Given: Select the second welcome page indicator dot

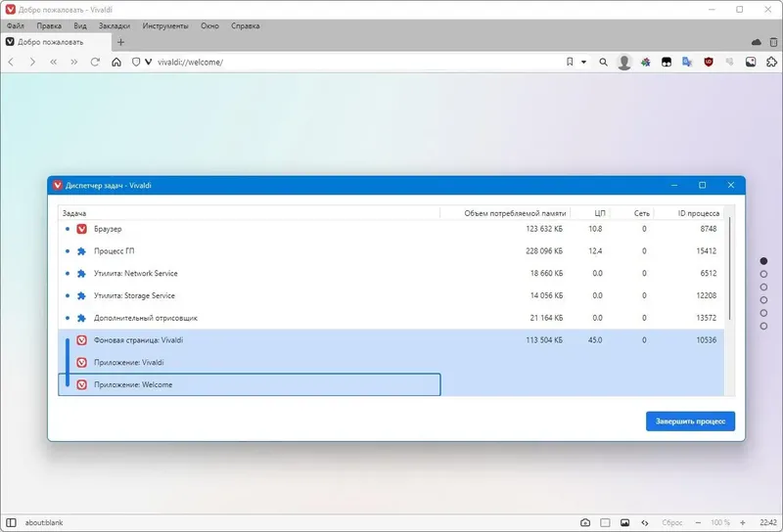Looking at the screenshot, I should point(763,274).
